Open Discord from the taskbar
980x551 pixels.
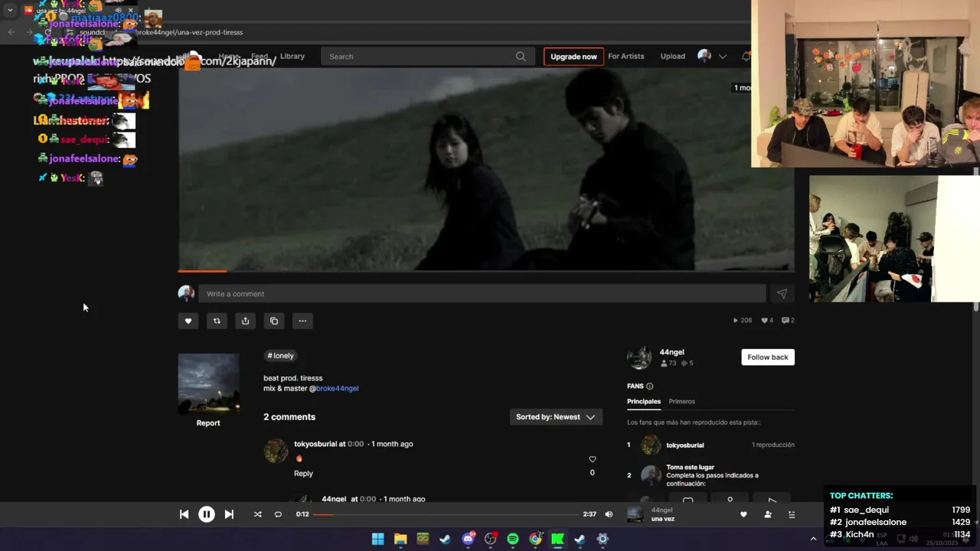(x=468, y=539)
